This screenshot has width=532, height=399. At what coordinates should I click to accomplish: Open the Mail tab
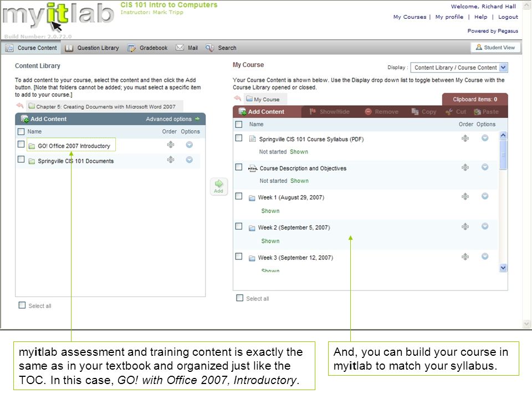187,48
